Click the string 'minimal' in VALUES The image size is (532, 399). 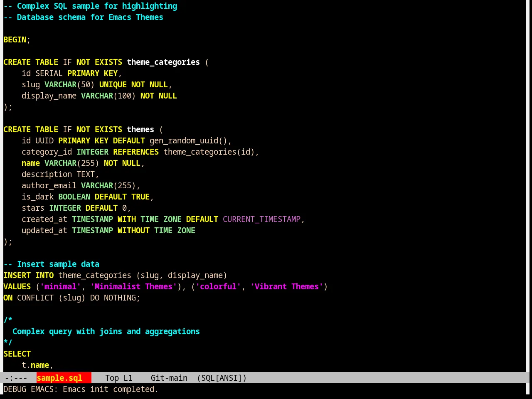(x=60, y=286)
